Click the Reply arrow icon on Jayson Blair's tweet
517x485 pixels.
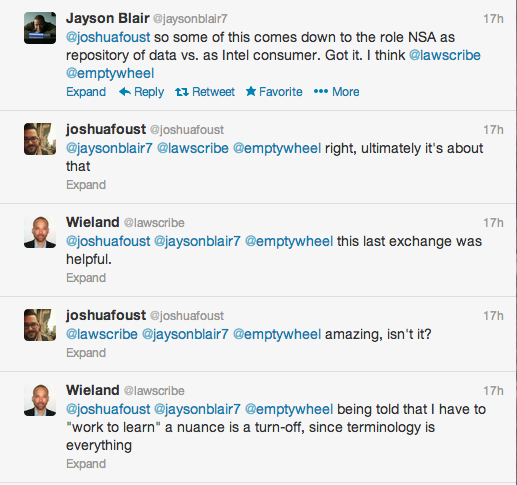[x=125, y=92]
